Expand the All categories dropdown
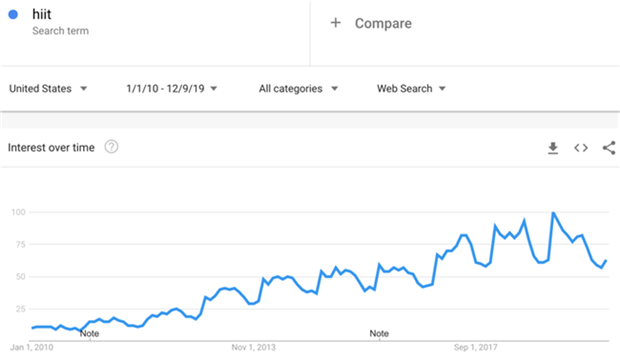The image size is (620, 360). (x=298, y=89)
